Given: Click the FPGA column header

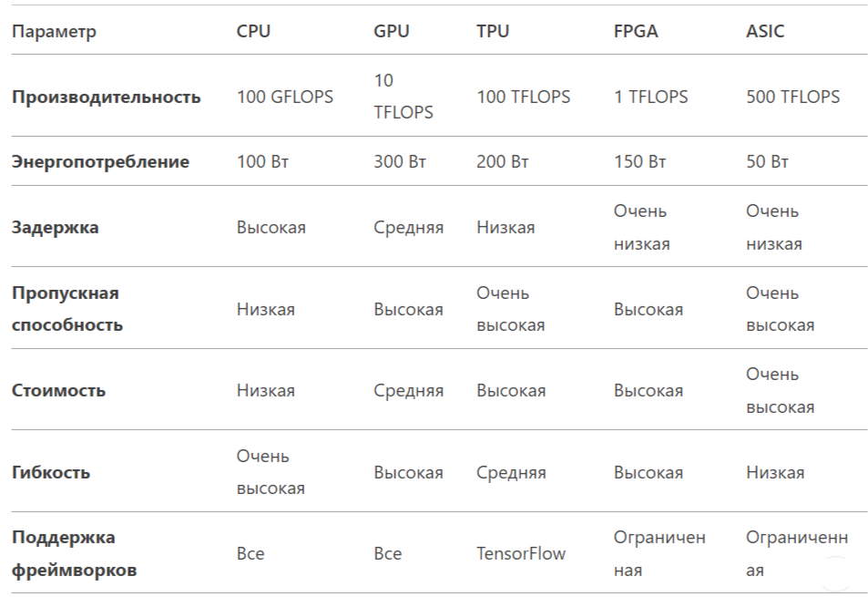Looking at the screenshot, I should [636, 31].
